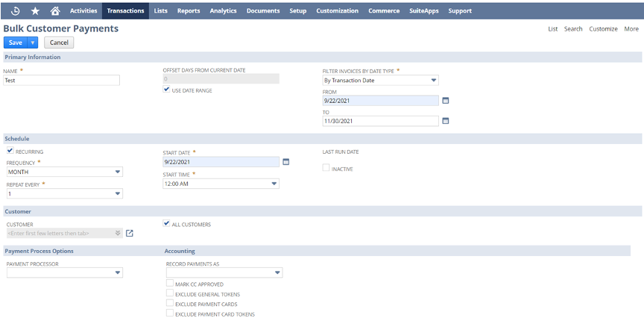The image size is (644, 321).
Task: Open the Analytics menu
Action: (223, 11)
